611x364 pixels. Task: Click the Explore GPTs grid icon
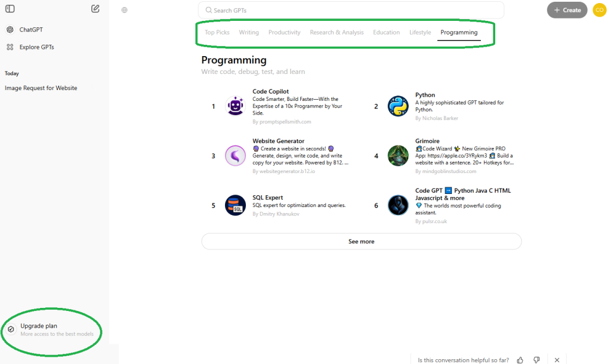[10, 47]
